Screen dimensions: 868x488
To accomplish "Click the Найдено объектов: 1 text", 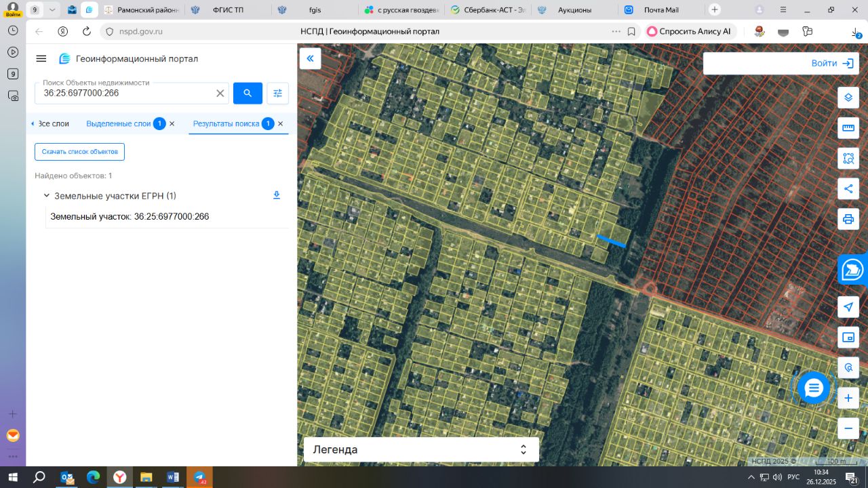I will (x=73, y=176).
